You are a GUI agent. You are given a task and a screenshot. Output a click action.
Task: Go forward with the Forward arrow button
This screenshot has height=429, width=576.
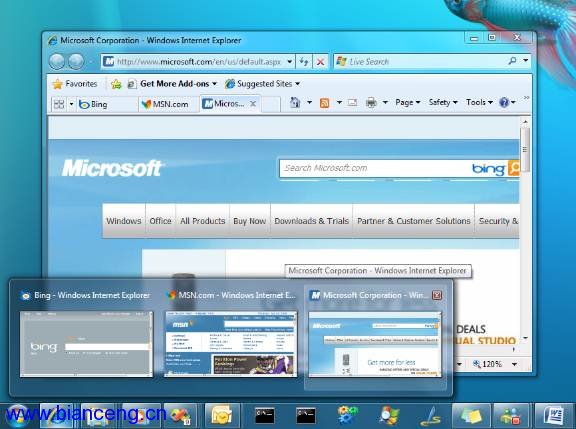pos(76,61)
